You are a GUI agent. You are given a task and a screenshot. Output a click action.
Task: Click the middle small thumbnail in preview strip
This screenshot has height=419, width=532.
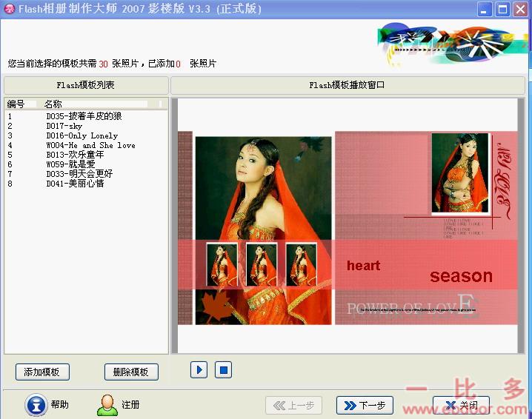click(262, 264)
